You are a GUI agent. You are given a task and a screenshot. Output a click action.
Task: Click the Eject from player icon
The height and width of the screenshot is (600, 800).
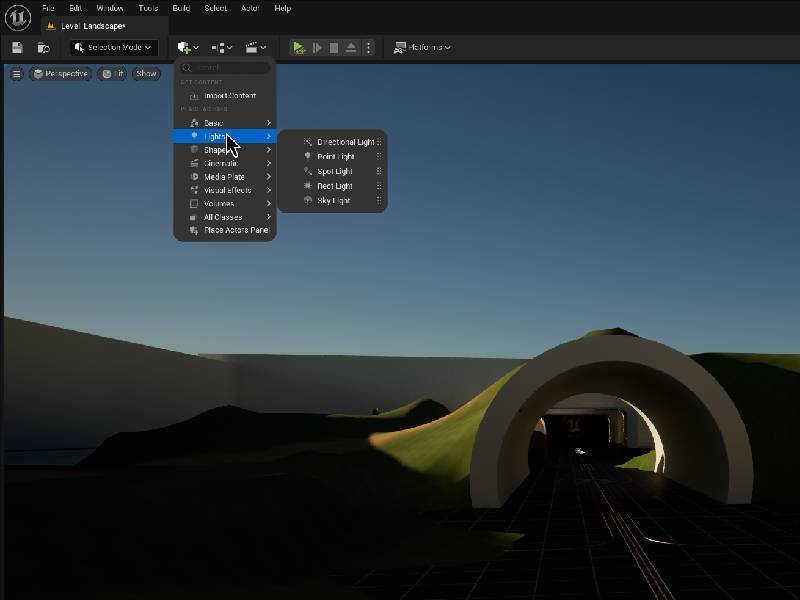351,47
